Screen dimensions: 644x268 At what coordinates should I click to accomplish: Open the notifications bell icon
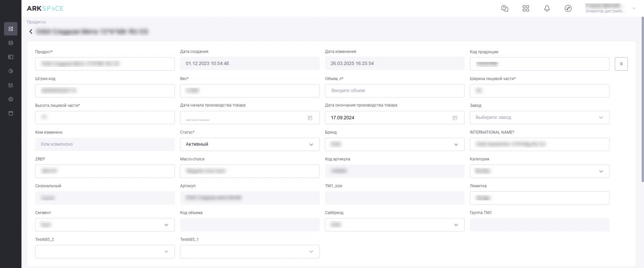click(x=547, y=8)
